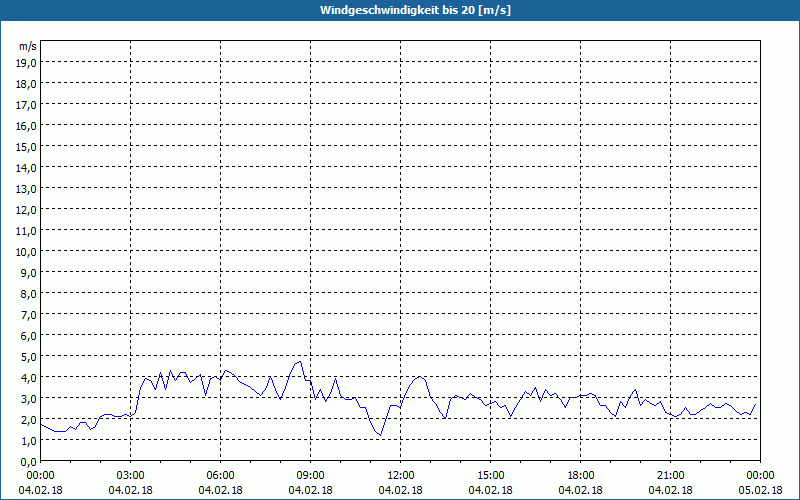Pick the "16,0" y-axis label
800x500 pixels.
point(26,126)
